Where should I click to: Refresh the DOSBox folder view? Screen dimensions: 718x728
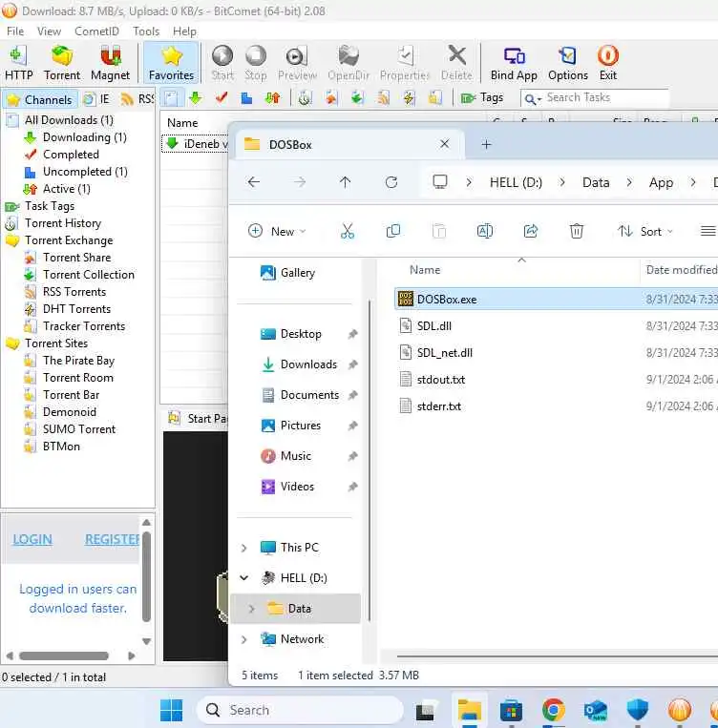[391, 182]
